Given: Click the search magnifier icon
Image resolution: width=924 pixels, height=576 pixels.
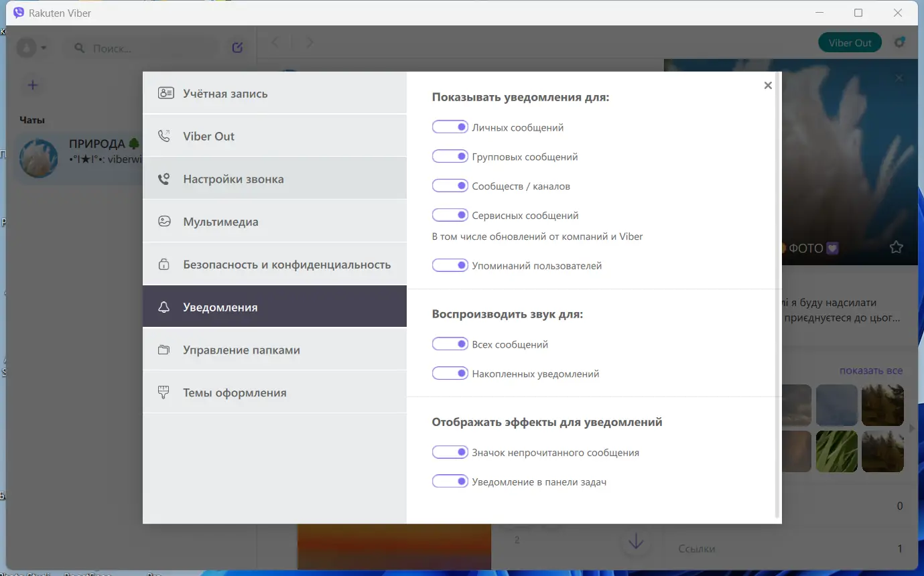Looking at the screenshot, I should pos(80,47).
